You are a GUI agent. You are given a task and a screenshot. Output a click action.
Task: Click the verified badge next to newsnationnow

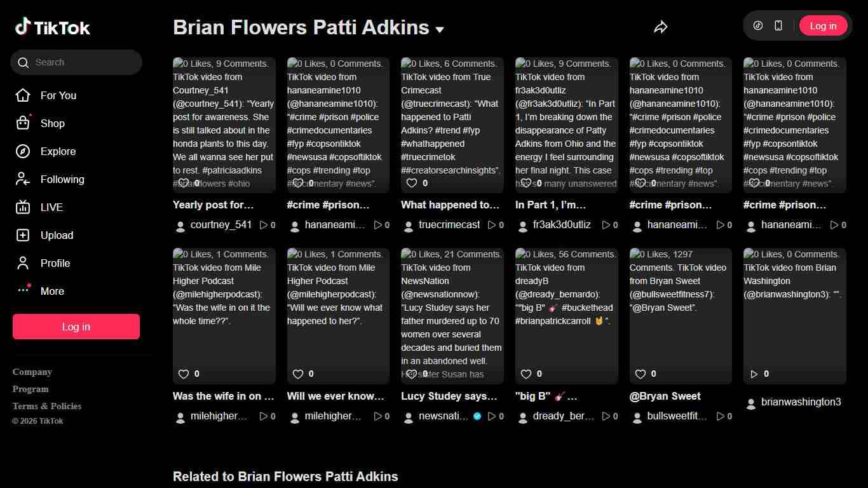[x=477, y=416]
